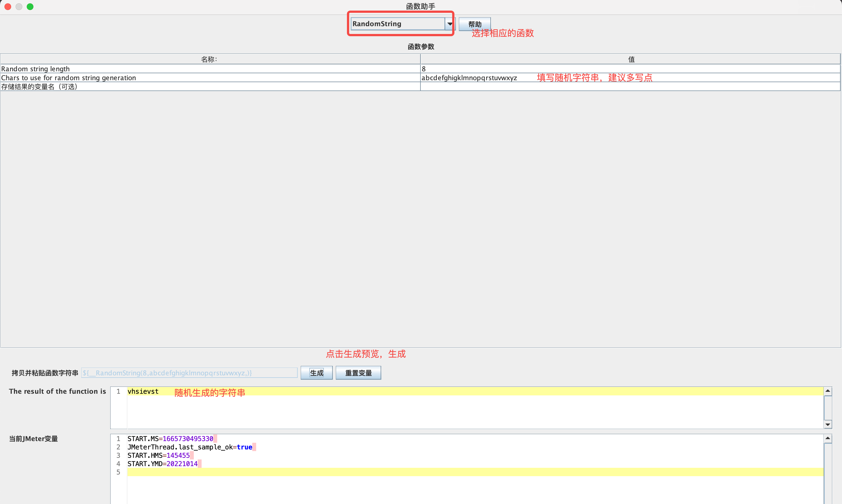Click the 值 column header

(x=630, y=59)
